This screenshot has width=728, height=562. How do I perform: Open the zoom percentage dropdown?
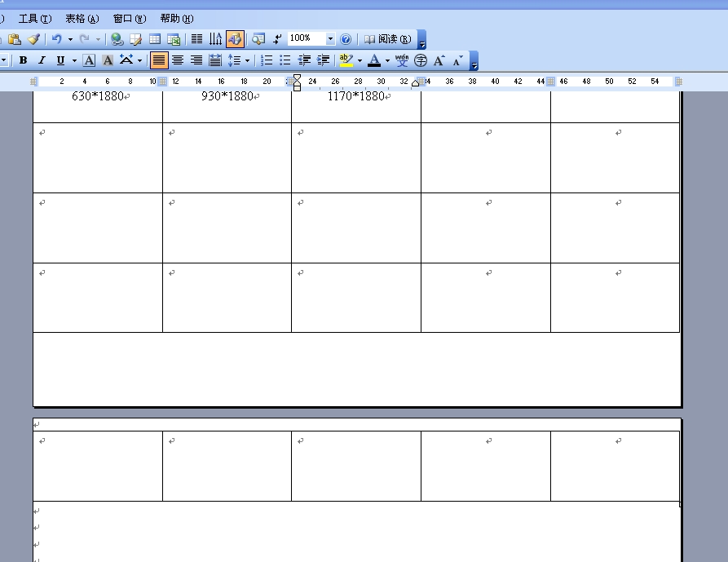tap(330, 39)
